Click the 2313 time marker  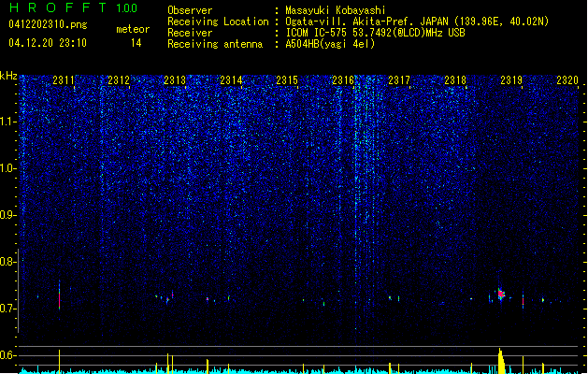[175, 79]
